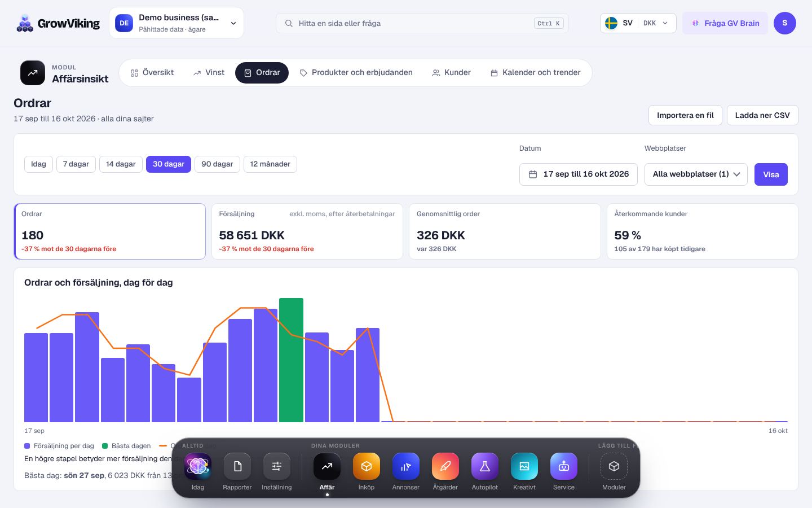The width and height of the screenshot is (812, 508).
Task: Select the 7 dagar range
Action: 76,164
